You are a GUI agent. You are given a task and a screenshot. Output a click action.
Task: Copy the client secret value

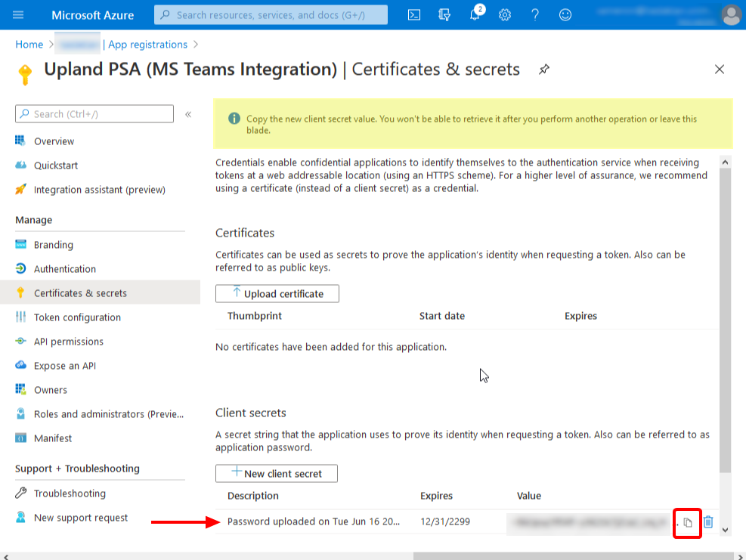click(x=687, y=522)
